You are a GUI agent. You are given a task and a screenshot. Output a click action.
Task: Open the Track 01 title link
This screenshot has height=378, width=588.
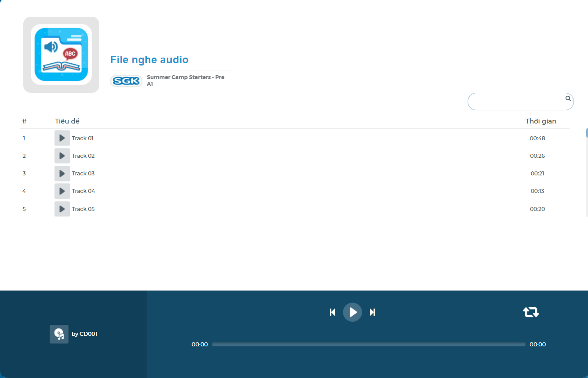(x=83, y=138)
